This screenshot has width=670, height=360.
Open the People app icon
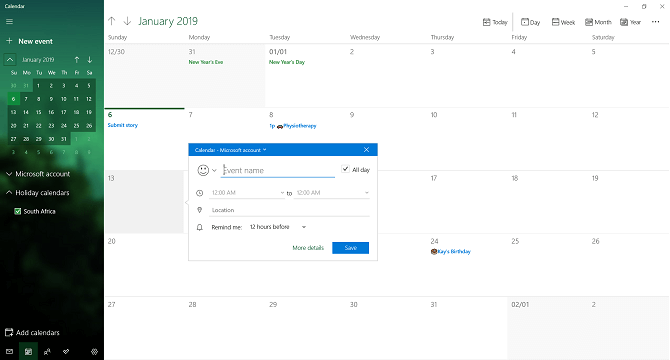(x=47, y=351)
